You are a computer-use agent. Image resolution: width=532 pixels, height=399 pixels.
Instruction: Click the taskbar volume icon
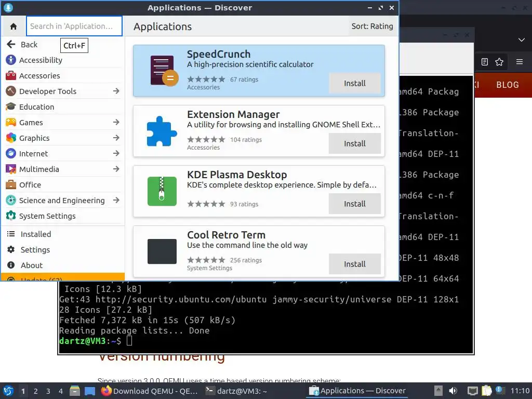[x=453, y=391]
